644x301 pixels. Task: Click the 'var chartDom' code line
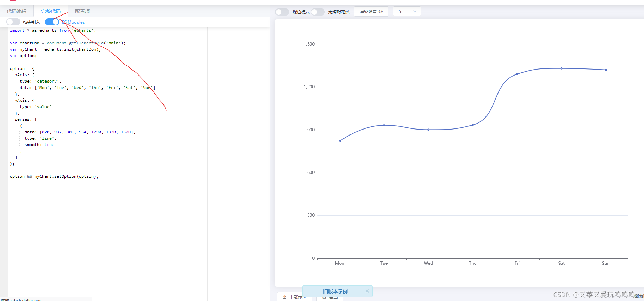click(x=68, y=43)
